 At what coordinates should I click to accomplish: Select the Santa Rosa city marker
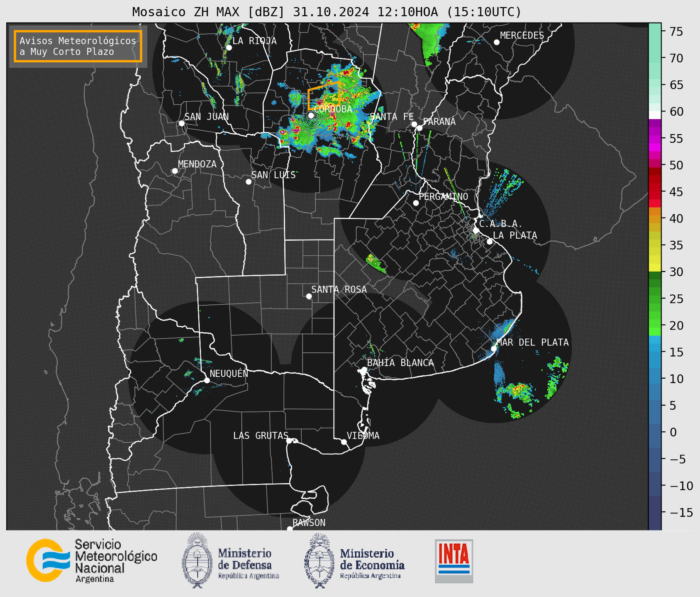[309, 296]
